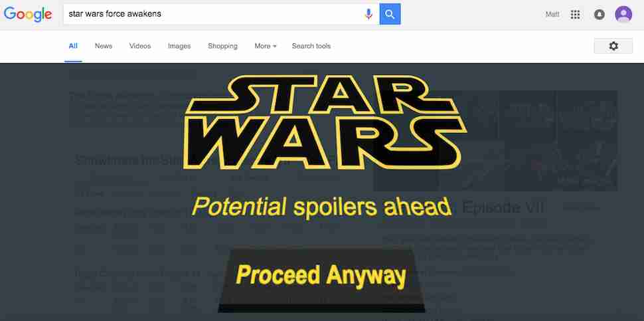Focus the search box with query text
The image size is (644, 321).
pos(214,14)
